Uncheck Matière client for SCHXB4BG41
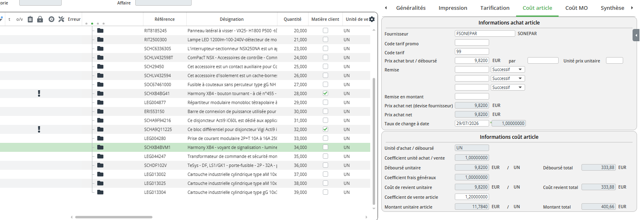The width and height of the screenshot is (644, 220). (x=325, y=93)
